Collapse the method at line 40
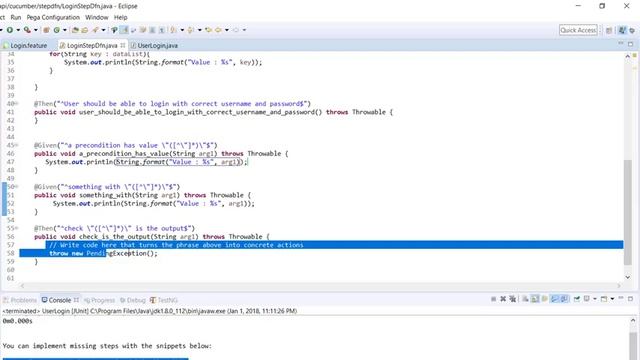 17,104
